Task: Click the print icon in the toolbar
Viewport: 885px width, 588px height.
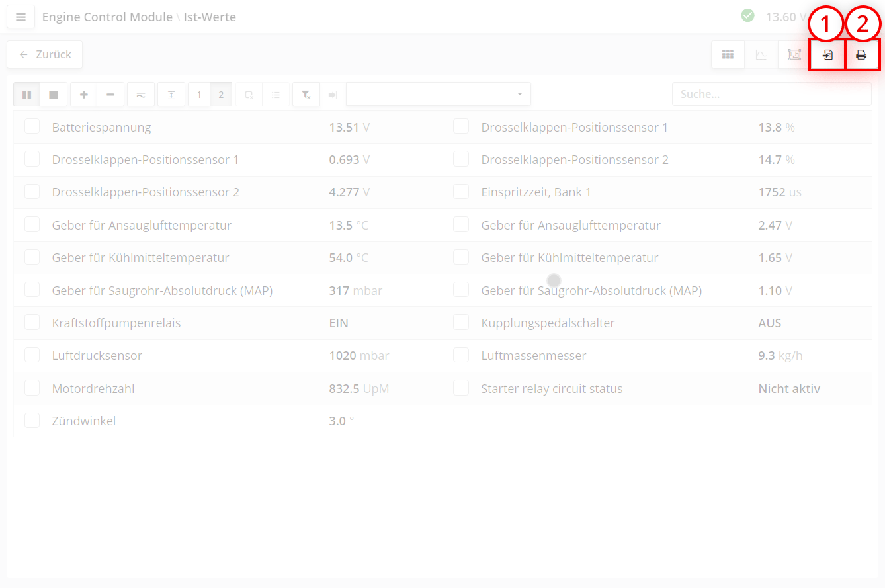Action: point(861,55)
